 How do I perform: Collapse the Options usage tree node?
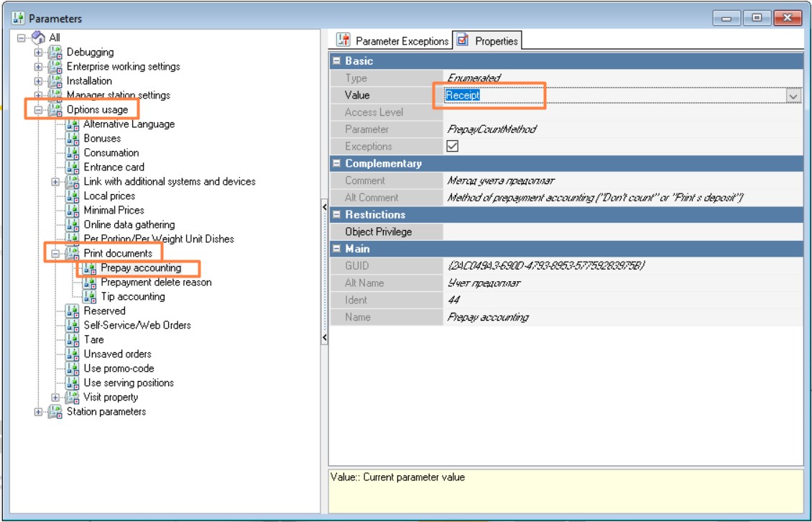[x=38, y=110]
